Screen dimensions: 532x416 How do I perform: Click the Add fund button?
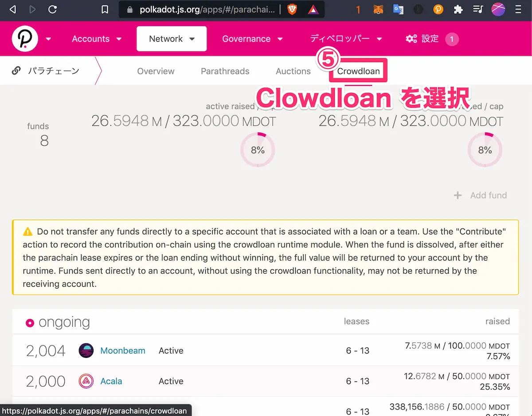pyautogui.click(x=480, y=195)
